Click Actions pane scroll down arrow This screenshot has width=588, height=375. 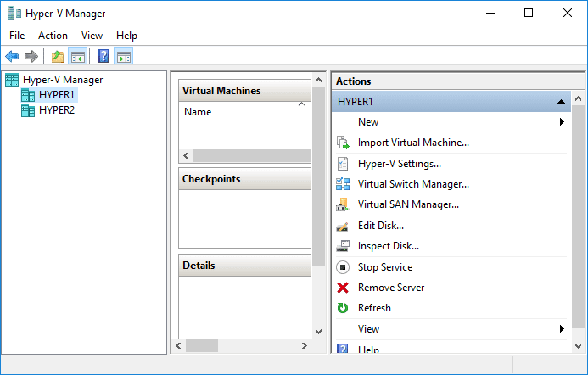coord(578,346)
